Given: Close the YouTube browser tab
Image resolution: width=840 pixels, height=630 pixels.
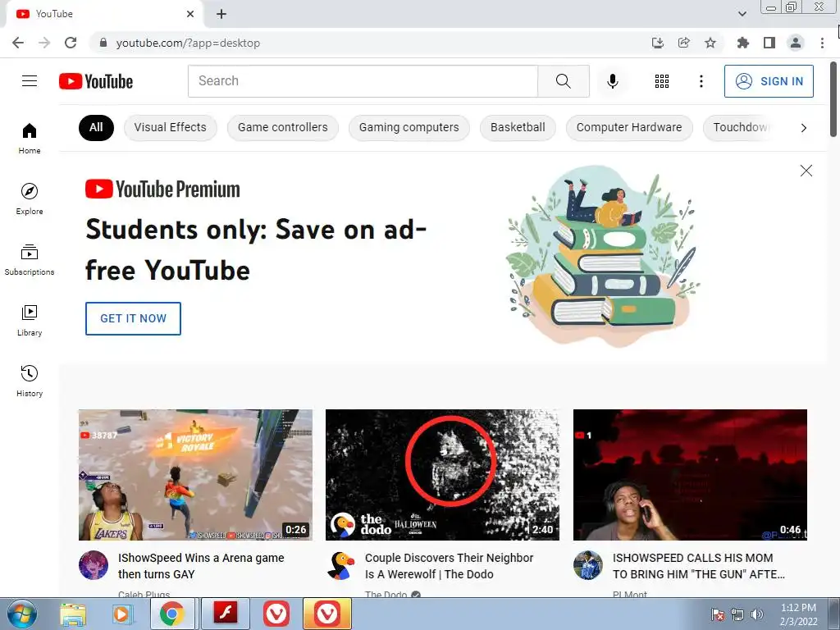Looking at the screenshot, I should (190, 14).
